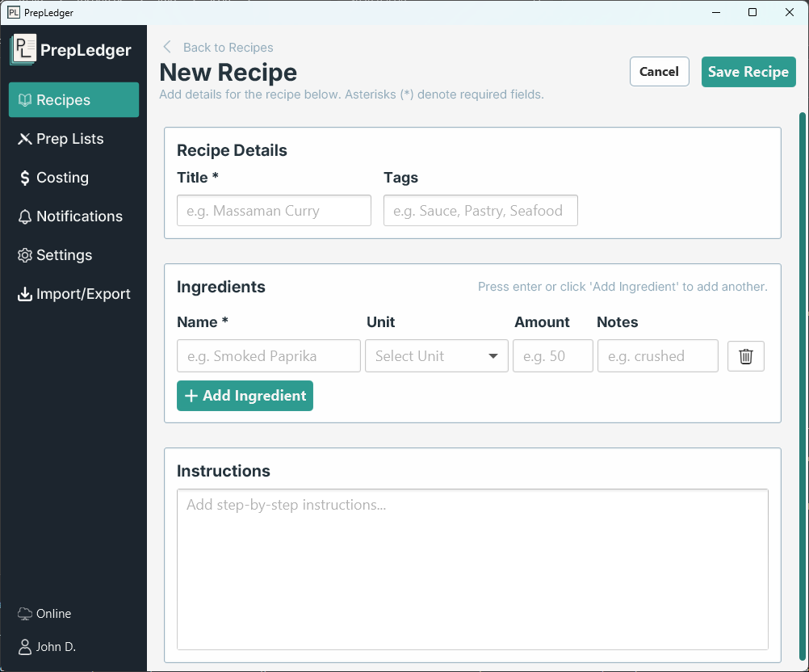The image size is (809, 672).
Task: Close the PrepLedger window
Action: coord(790,12)
